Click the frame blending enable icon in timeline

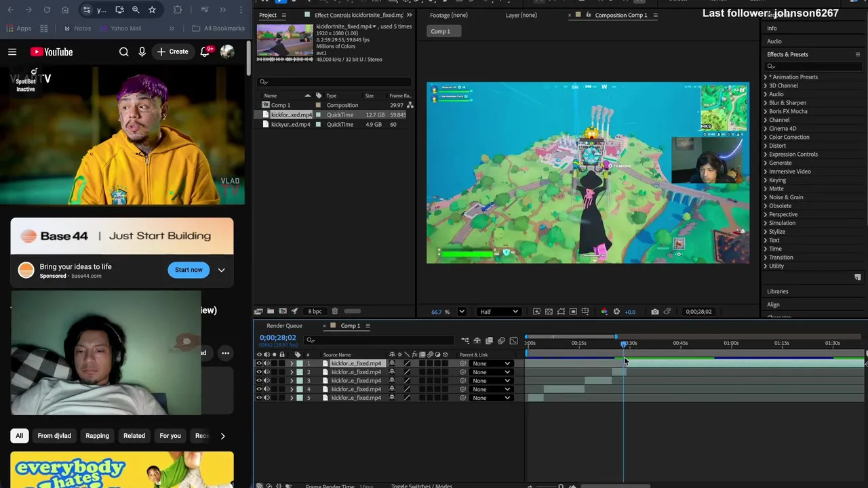pyautogui.click(x=489, y=340)
